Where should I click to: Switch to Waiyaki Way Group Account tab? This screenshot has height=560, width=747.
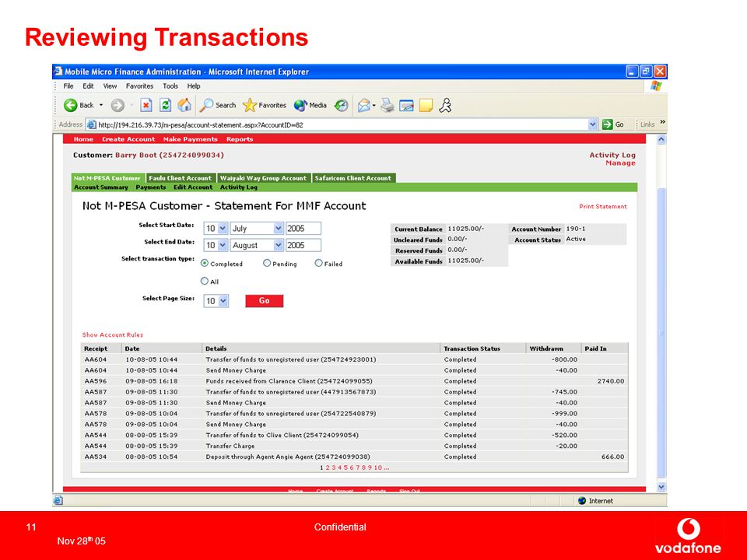tap(264, 178)
